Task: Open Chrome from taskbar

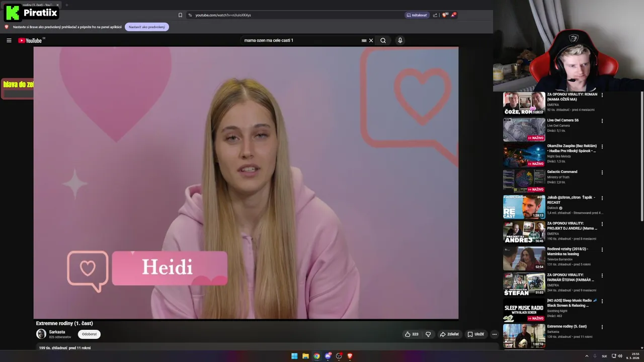Action: tap(316, 356)
